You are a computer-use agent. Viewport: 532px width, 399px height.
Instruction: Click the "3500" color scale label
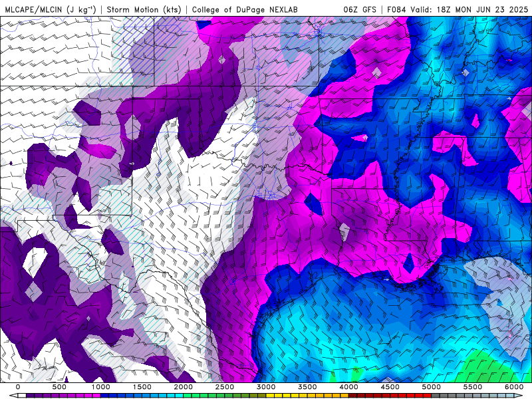307,387
